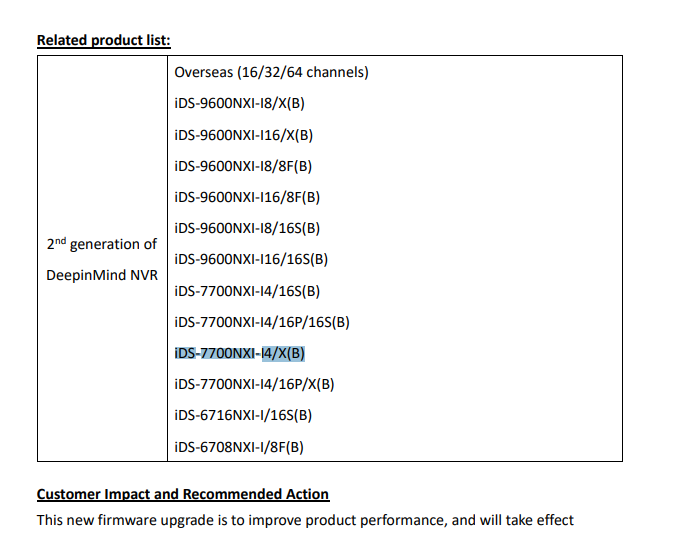The width and height of the screenshot is (696, 534).
Task: Click the iDS-7700NXI-I4/16P/X(B) model entry
Action: tap(254, 384)
